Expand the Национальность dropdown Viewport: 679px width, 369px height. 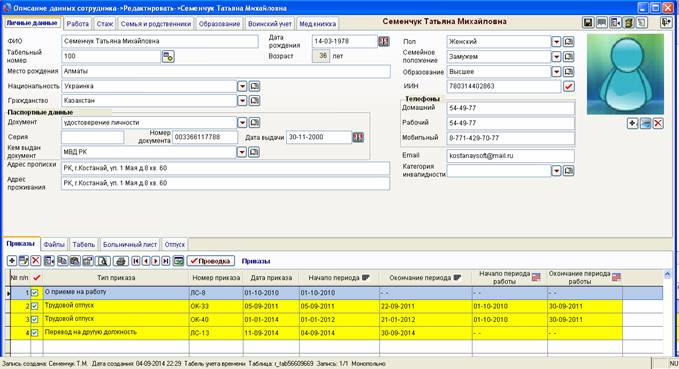click(x=242, y=86)
